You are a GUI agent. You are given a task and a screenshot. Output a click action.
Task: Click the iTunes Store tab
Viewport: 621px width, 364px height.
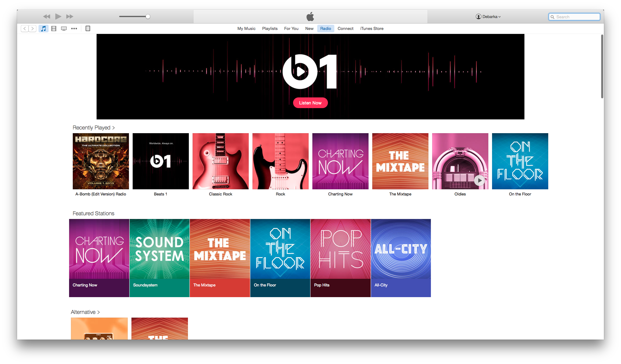371,28
